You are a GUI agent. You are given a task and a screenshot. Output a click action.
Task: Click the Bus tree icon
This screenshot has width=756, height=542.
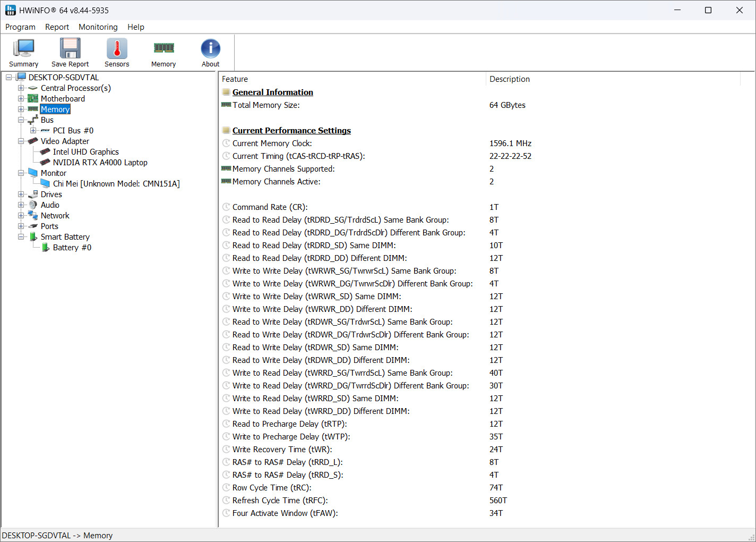pyautogui.click(x=33, y=120)
